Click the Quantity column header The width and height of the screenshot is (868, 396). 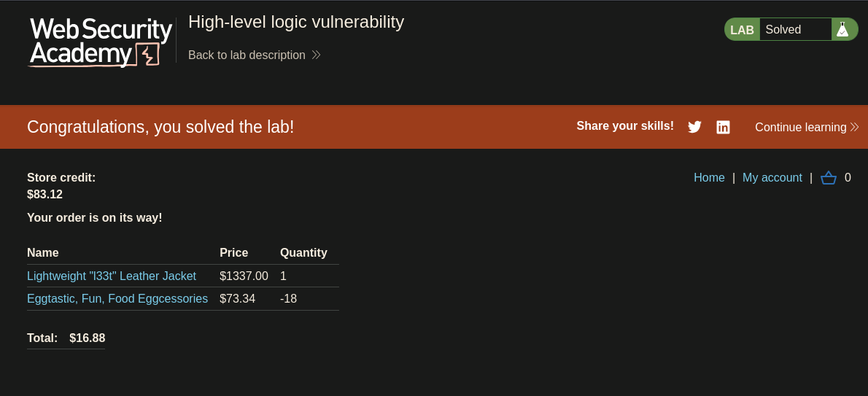coord(303,252)
